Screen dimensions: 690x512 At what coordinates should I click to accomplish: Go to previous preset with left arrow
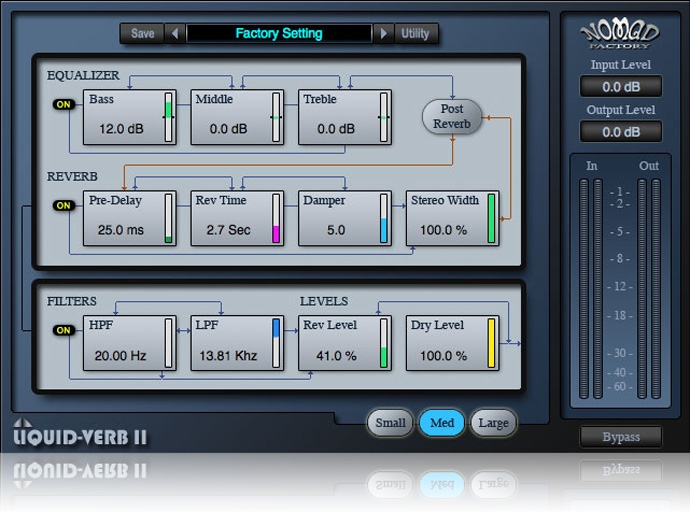[x=176, y=34]
